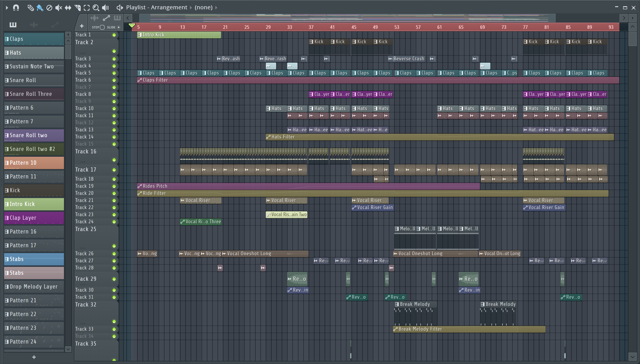Click bar 37 on the timeline ruler

click(311, 27)
